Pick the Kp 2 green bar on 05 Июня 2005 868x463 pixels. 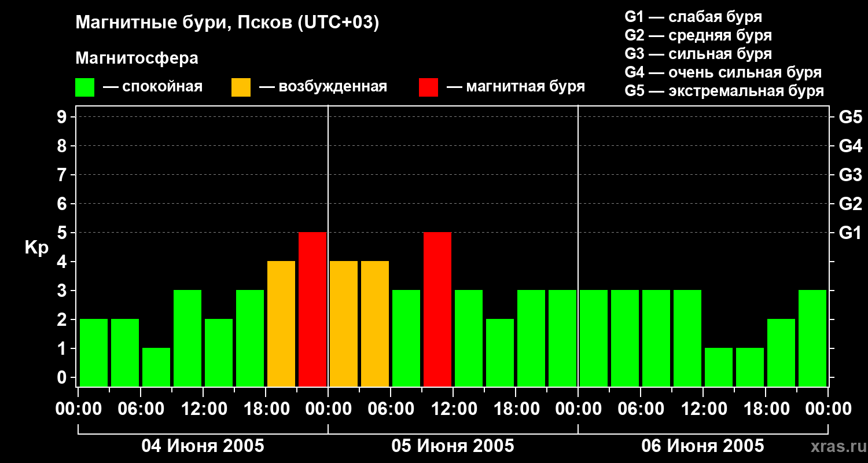click(500, 352)
